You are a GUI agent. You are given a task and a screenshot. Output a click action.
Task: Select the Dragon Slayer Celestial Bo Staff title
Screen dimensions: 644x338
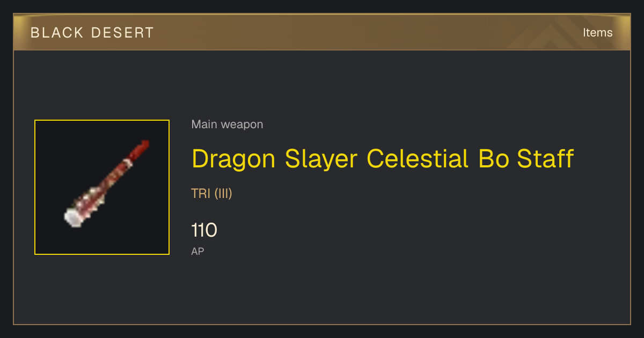pos(383,159)
